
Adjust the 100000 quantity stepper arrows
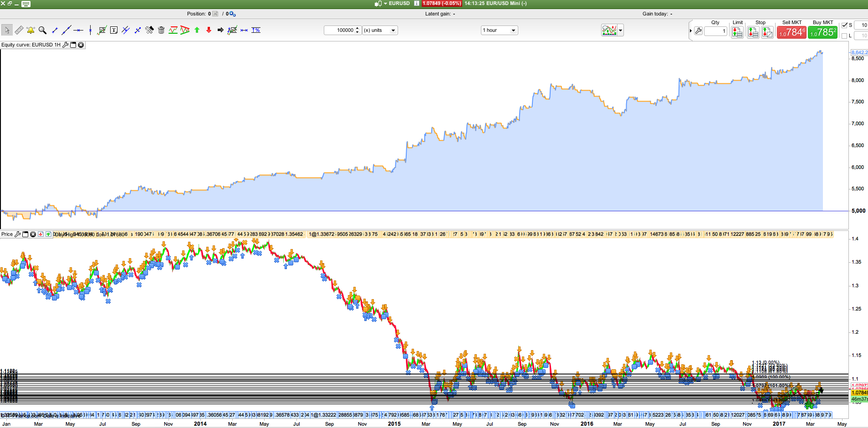[357, 30]
